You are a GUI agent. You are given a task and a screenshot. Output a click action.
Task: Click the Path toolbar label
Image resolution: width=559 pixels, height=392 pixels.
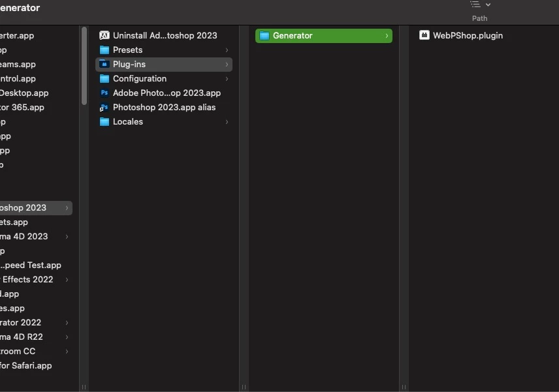tap(479, 18)
